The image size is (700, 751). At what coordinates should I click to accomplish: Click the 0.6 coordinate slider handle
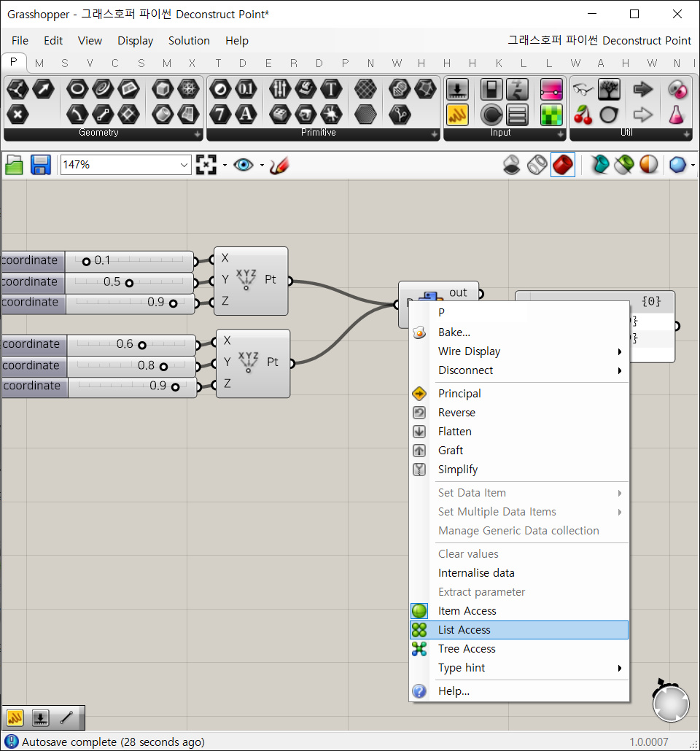pyautogui.click(x=142, y=345)
